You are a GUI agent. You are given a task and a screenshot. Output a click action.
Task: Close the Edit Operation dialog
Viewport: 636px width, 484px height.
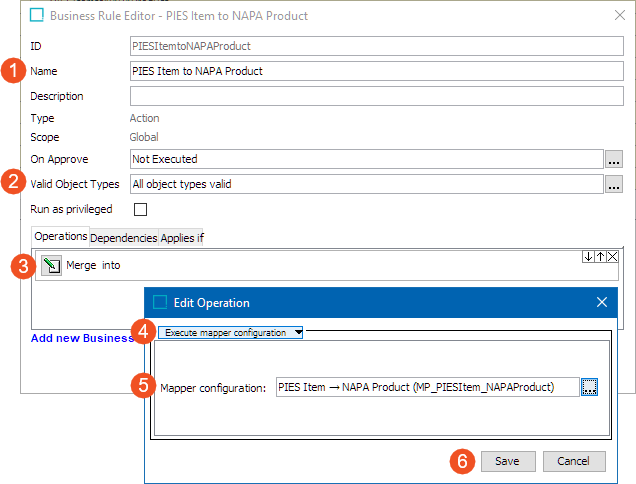pos(602,302)
